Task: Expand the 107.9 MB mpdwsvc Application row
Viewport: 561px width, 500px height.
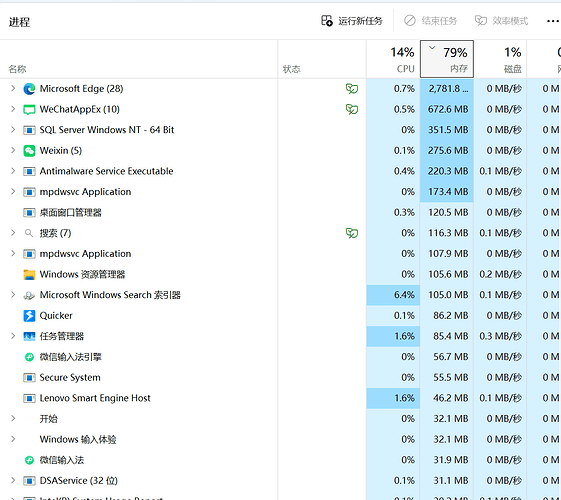Action: click(x=13, y=253)
